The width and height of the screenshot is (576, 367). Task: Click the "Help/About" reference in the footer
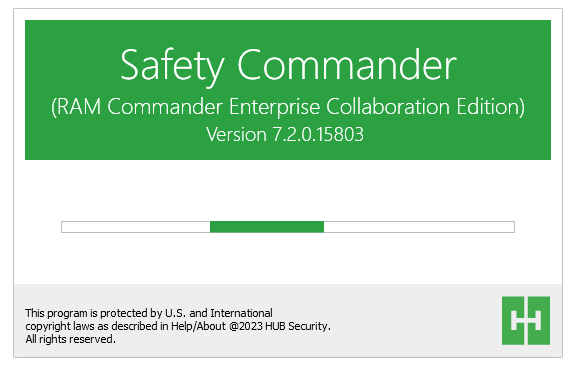[198, 326]
